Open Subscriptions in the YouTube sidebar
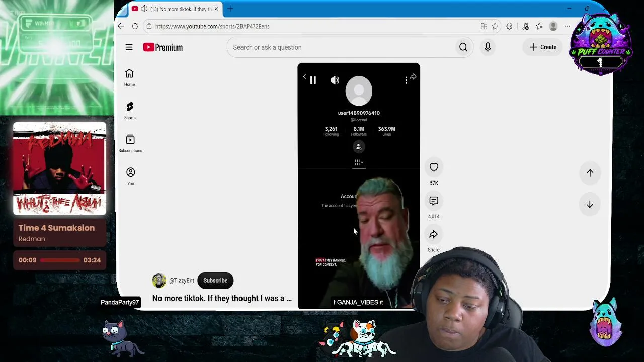Viewport: 644px width, 362px height. tap(130, 143)
